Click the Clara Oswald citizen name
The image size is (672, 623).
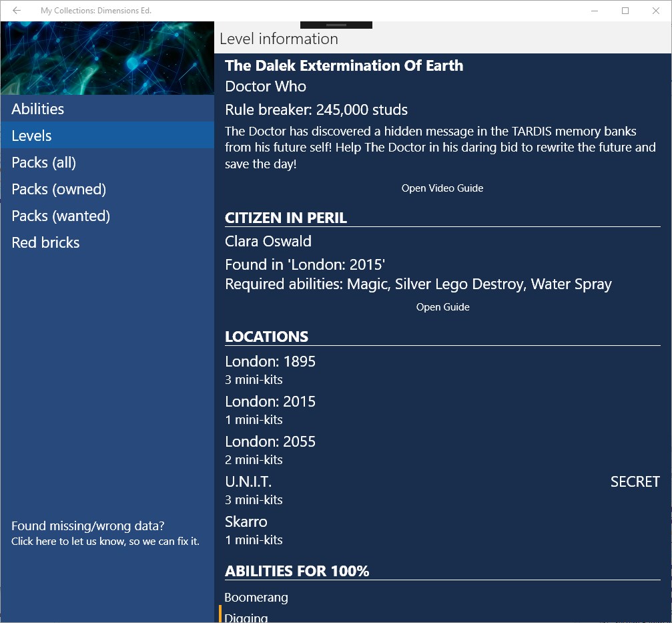coord(268,241)
